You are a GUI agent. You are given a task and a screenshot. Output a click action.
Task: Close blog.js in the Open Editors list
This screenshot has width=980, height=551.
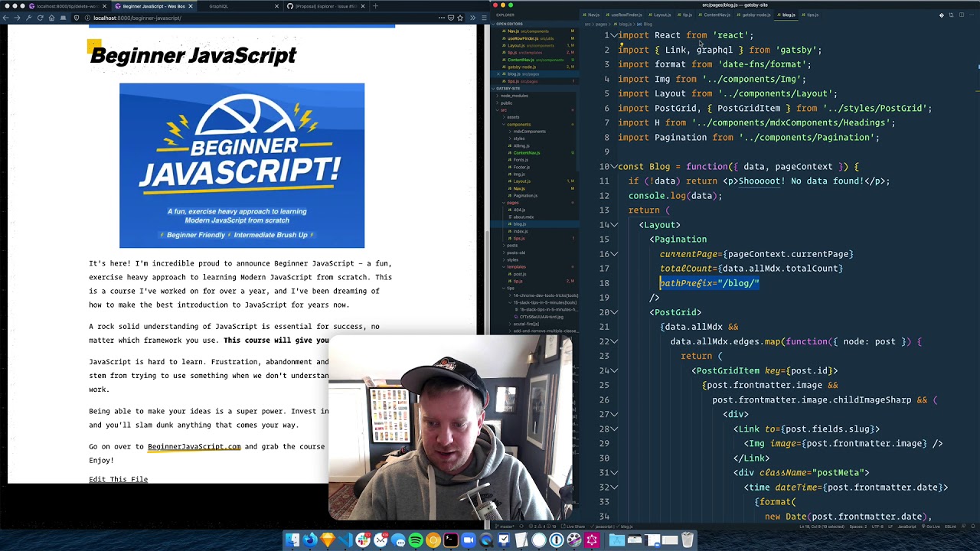pos(498,74)
